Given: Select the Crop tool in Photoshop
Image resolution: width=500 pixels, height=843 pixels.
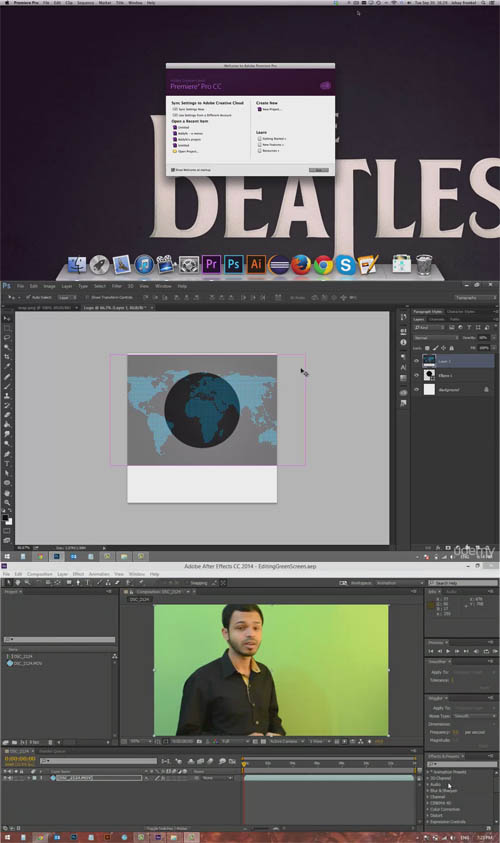Looking at the screenshot, I should pos(7,357).
